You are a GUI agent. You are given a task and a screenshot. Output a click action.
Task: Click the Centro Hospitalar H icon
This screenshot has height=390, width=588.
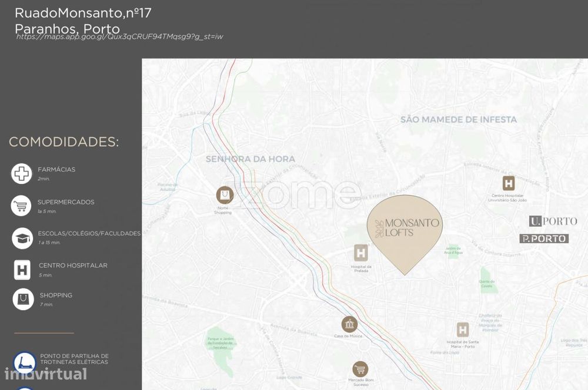coord(22,270)
